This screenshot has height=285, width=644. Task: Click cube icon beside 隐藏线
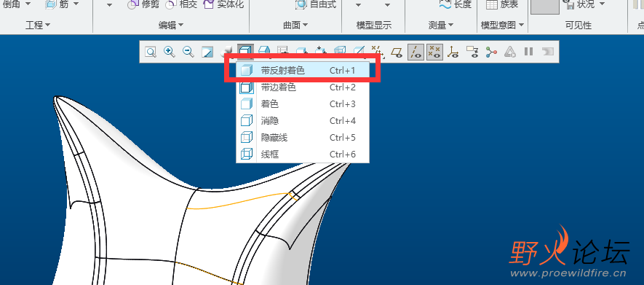[x=246, y=137]
